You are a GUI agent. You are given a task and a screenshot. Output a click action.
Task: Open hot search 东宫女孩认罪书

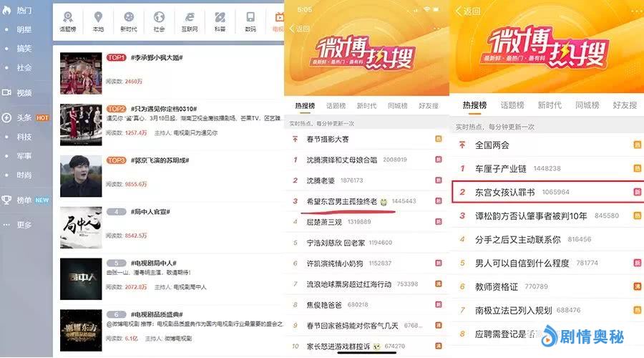(x=509, y=193)
